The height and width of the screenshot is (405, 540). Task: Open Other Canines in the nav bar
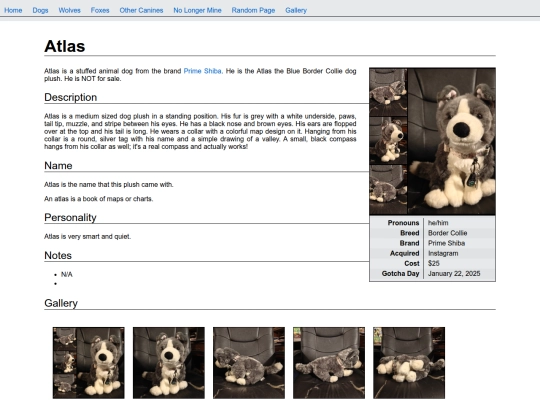(141, 10)
